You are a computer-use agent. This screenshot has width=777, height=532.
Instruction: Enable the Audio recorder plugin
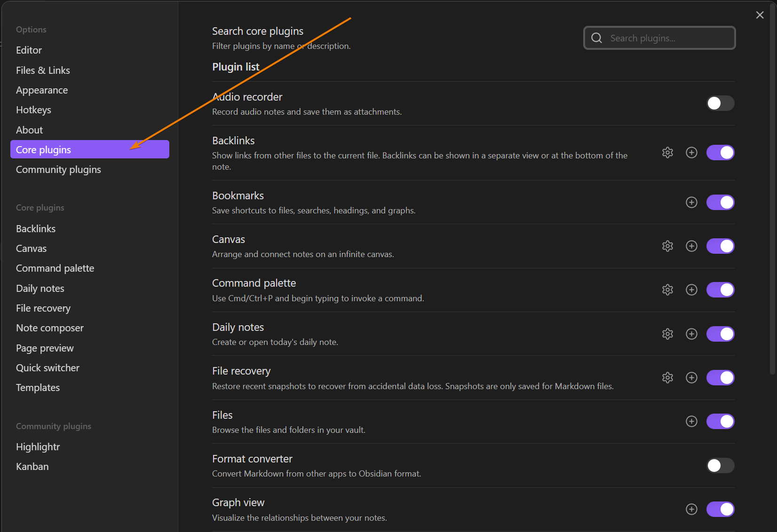point(720,103)
